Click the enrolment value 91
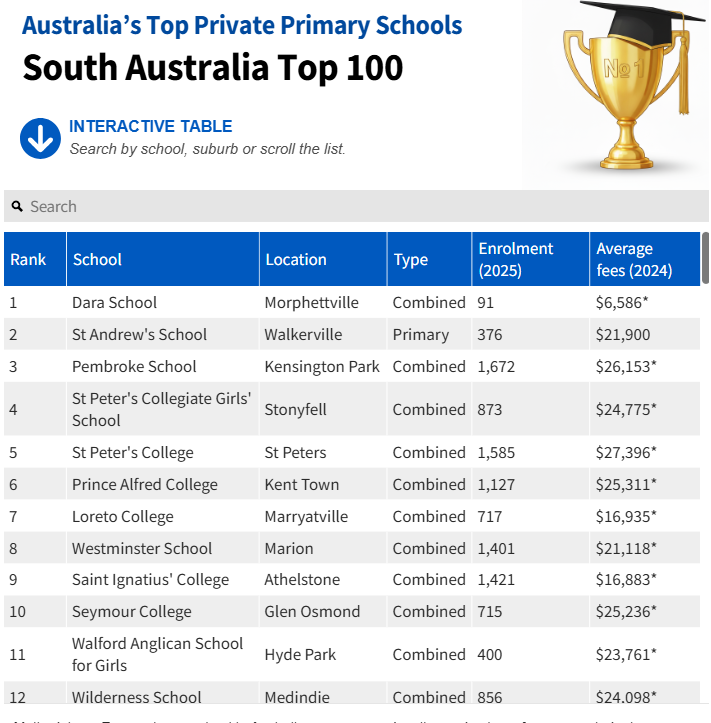Screen dimensions: 711x723 tap(486, 302)
